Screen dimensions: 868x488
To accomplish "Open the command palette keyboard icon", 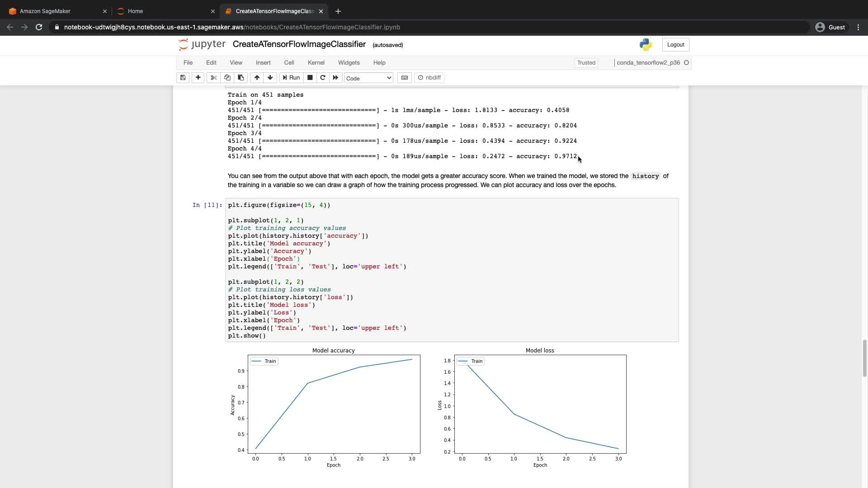I will (x=405, y=78).
